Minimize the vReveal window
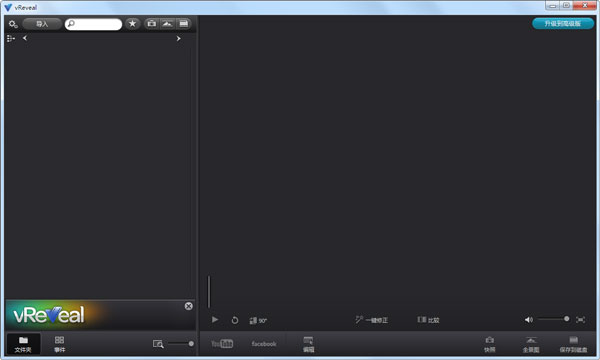 [x=553, y=5]
